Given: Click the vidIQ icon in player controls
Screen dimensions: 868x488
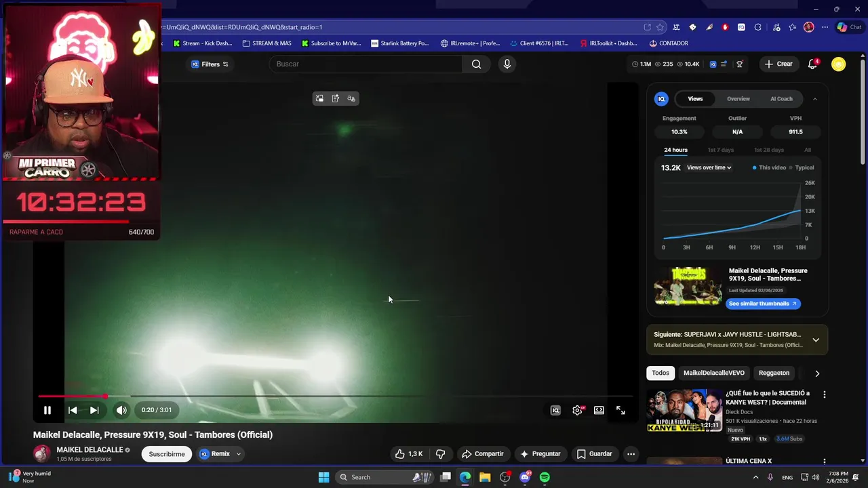Looking at the screenshot, I should [x=555, y=410].
